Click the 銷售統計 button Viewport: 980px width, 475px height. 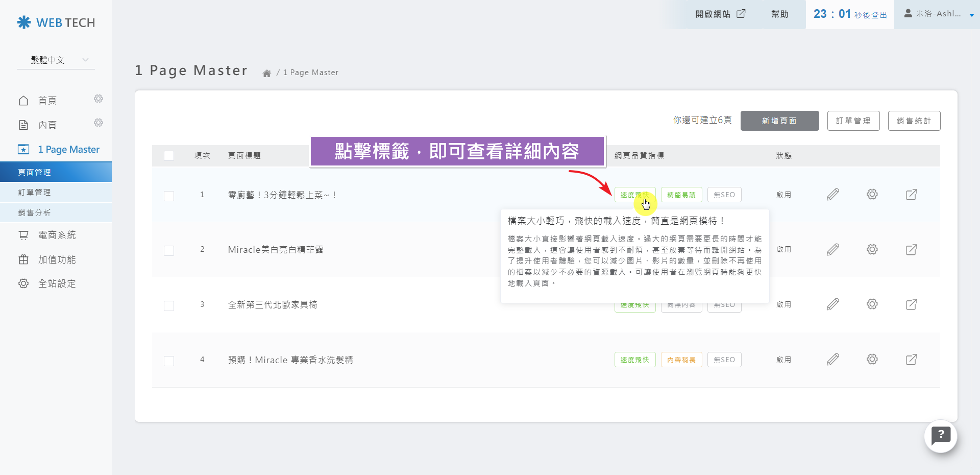click(x=914, y=121)
